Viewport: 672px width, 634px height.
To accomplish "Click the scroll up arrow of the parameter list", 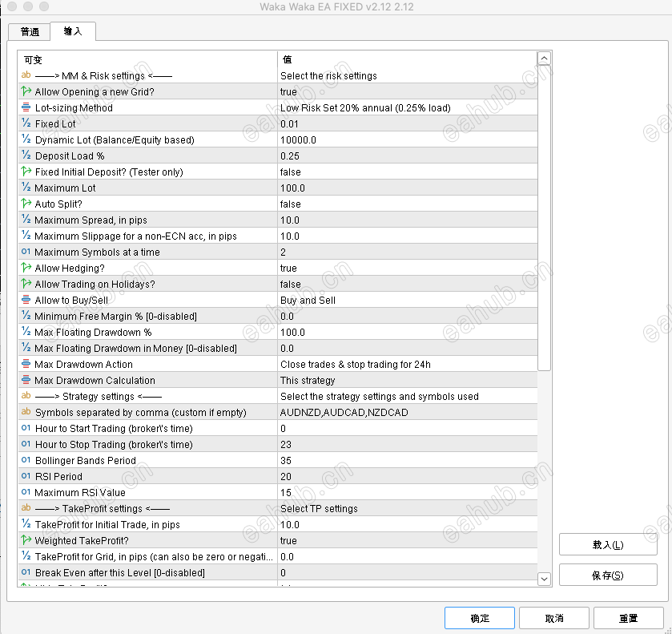I will coord(544,59).
